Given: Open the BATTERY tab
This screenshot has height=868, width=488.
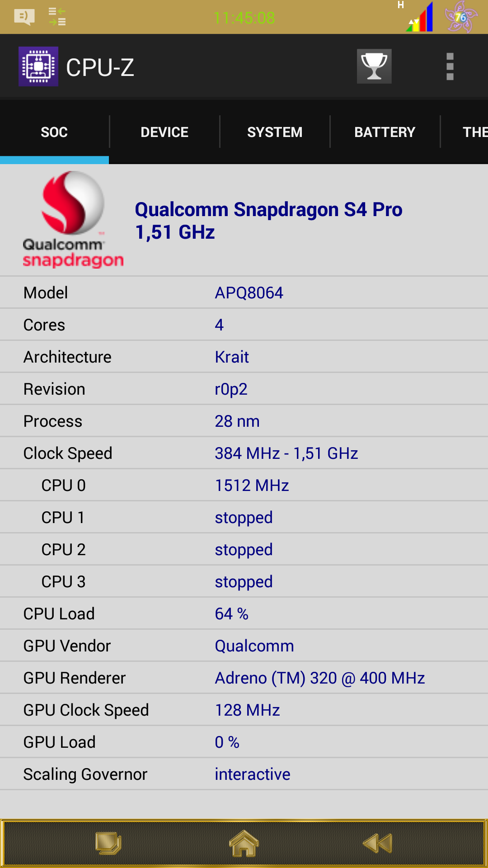Looking at the screenshot, I should [x=385, y=132].
